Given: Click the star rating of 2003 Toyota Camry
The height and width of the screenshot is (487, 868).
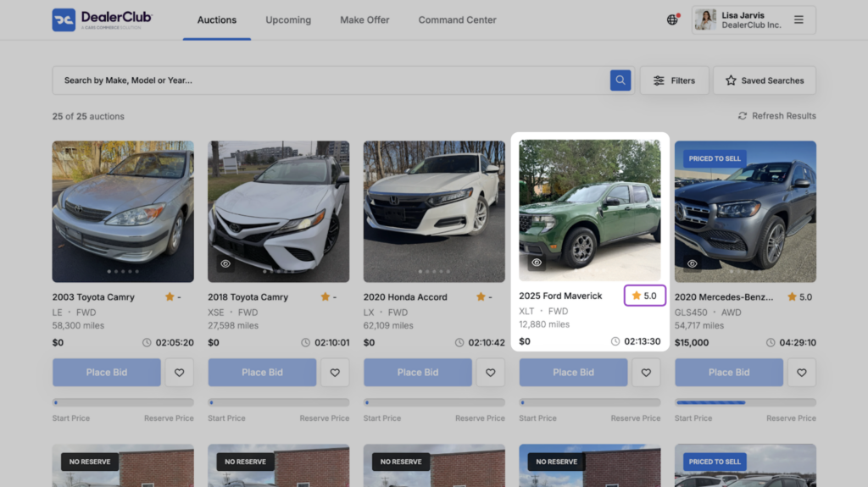Looking at the screenshot, I should point(173,297).
